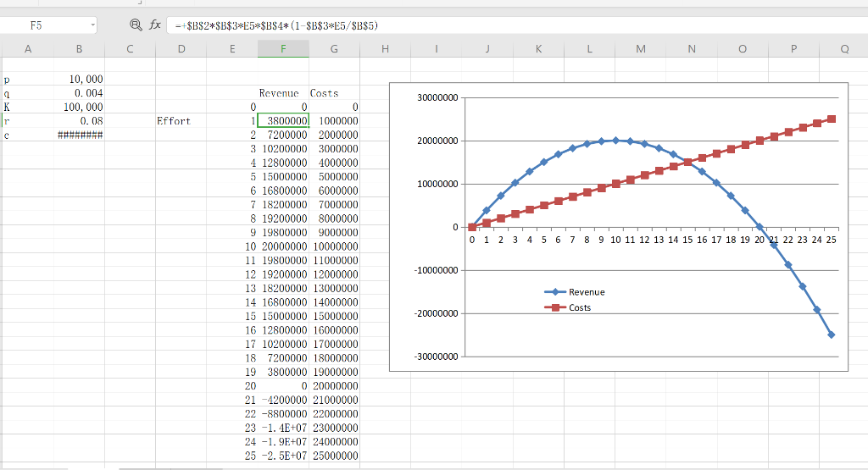
Task: Click the chart's -30000000 axis label
Action: point(437,357)
